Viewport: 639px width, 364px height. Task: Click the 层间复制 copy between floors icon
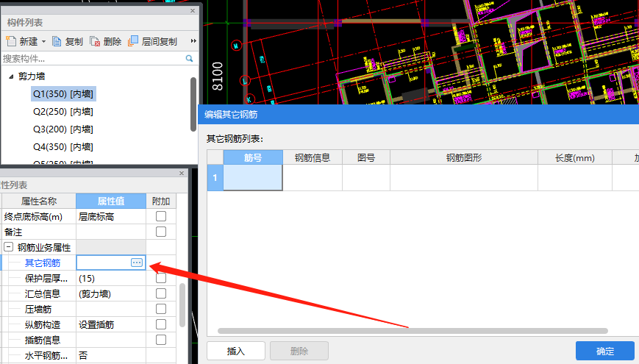coord(133,41)
